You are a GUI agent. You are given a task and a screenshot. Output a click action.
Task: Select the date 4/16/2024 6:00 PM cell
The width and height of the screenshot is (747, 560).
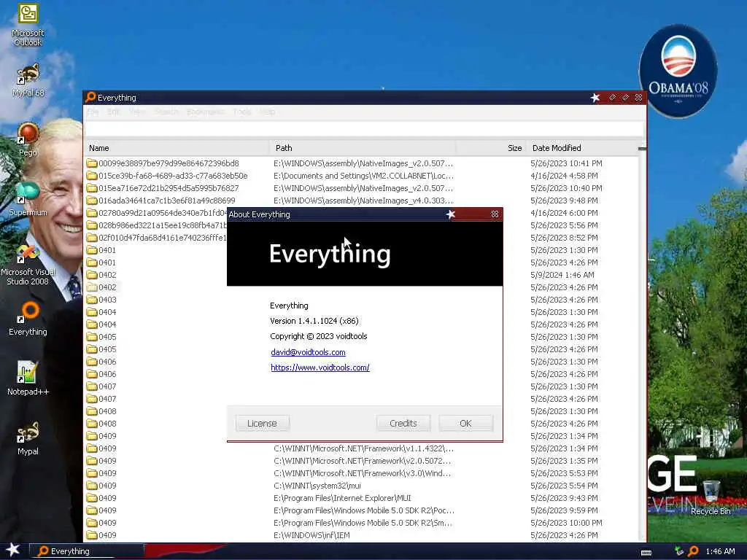pyautogui.click(x=564, y=213)
